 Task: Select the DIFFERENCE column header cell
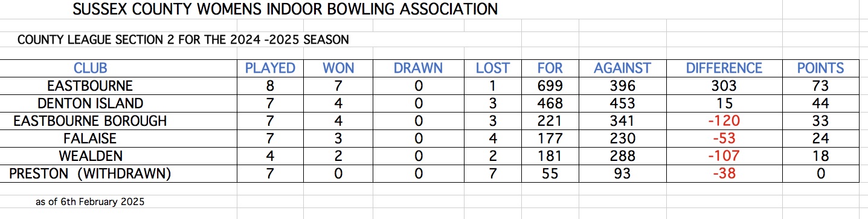[x=724, y=68]
